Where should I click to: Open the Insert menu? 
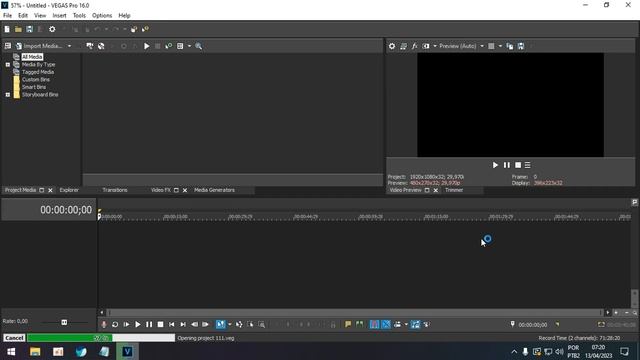[x=59, y=16]
